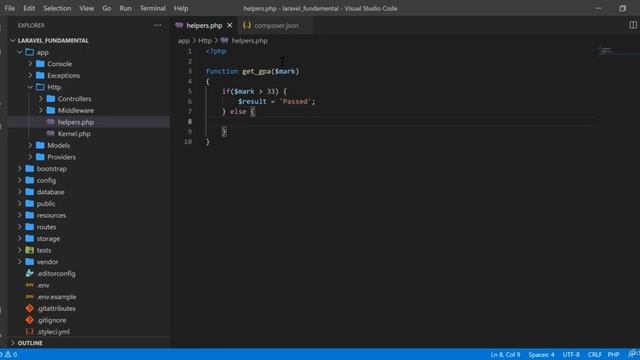
Task: Open the Edit menu
Action: tap(29, 8)
